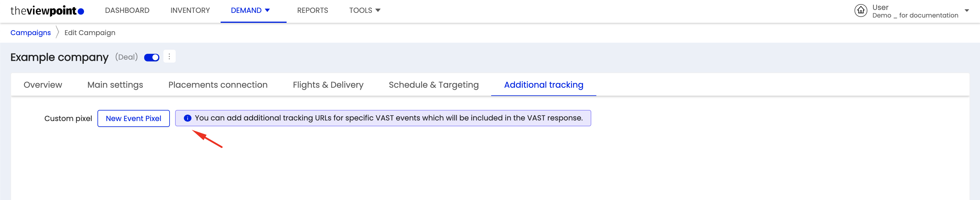
Task: Switch to the Overview tab
Action: pos(43,85)
